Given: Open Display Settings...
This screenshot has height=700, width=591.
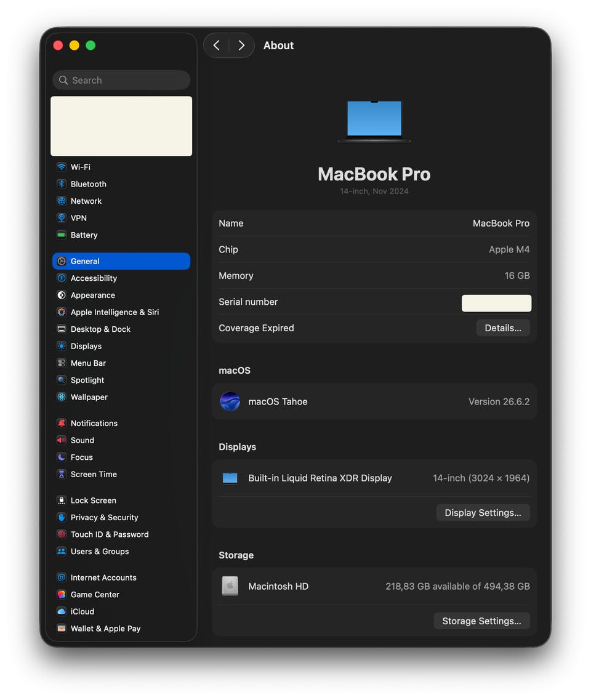Looking at the screenshot, I should click(x=483, y=512).
